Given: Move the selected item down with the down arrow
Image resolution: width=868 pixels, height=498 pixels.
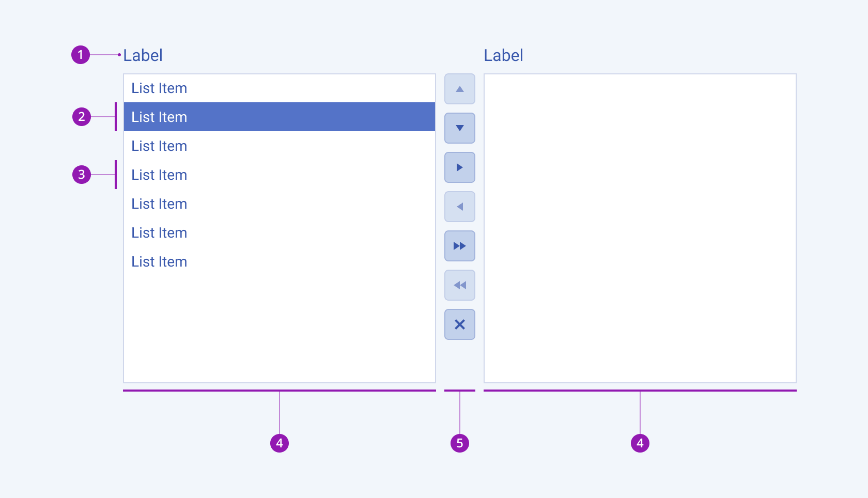Looking at the screenshot, I should click(459, 128).
